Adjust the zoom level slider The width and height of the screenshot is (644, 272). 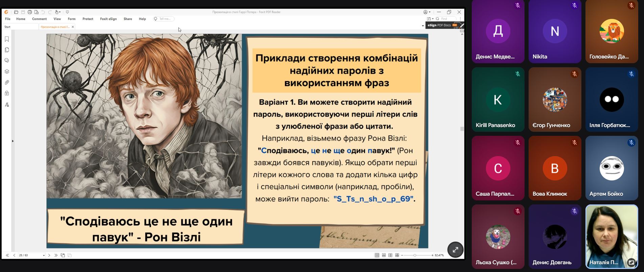pos(415,255)
